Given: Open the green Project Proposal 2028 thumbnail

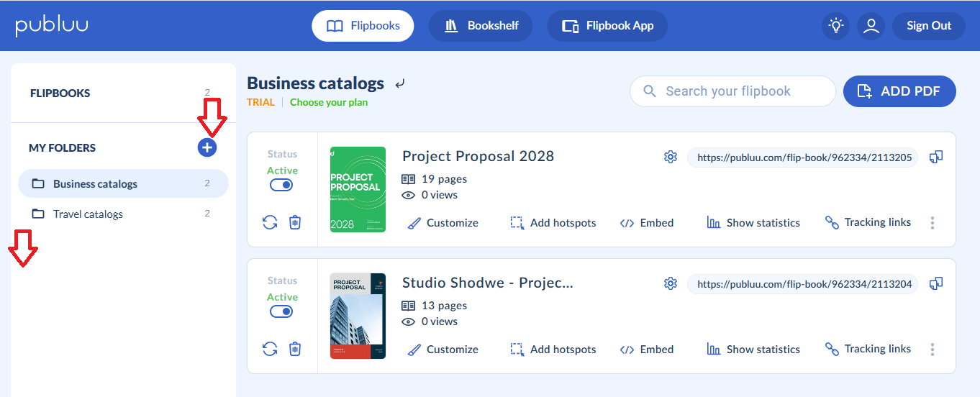Looking at the screenshot, I should pyautogui.click(x=358, y=189).
